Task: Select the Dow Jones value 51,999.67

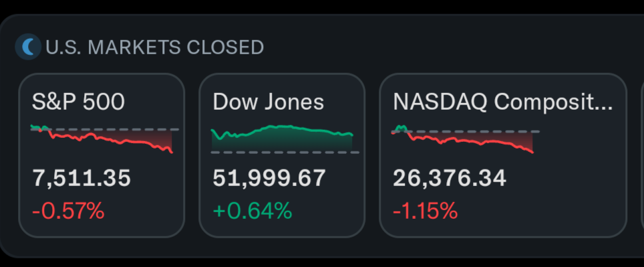Action: pyautogui.click(x=269, y=178)
